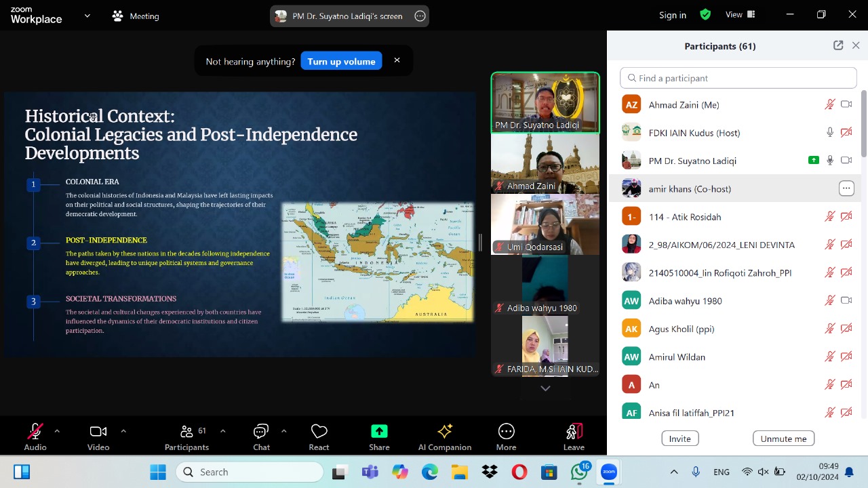Viewport: 868px width, 488px height.
Task: Open AI Companion sparkle icon
Action: click(x=445, y=432)
